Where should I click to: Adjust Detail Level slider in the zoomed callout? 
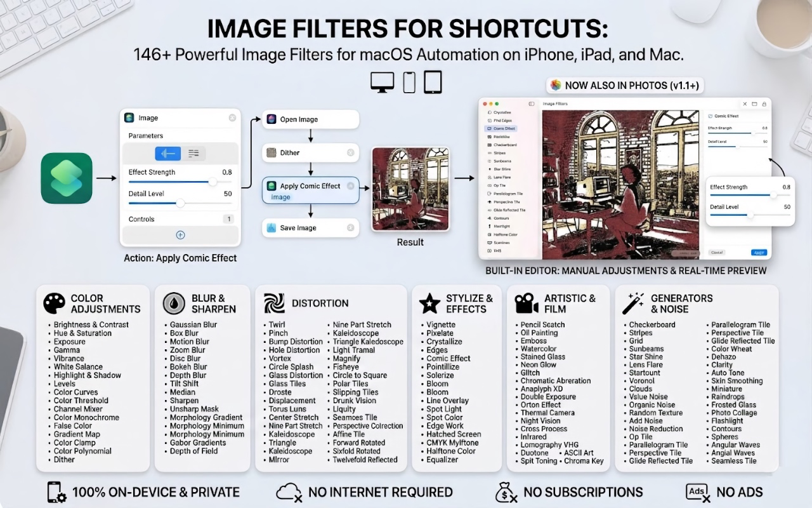(x=750, y=215)
